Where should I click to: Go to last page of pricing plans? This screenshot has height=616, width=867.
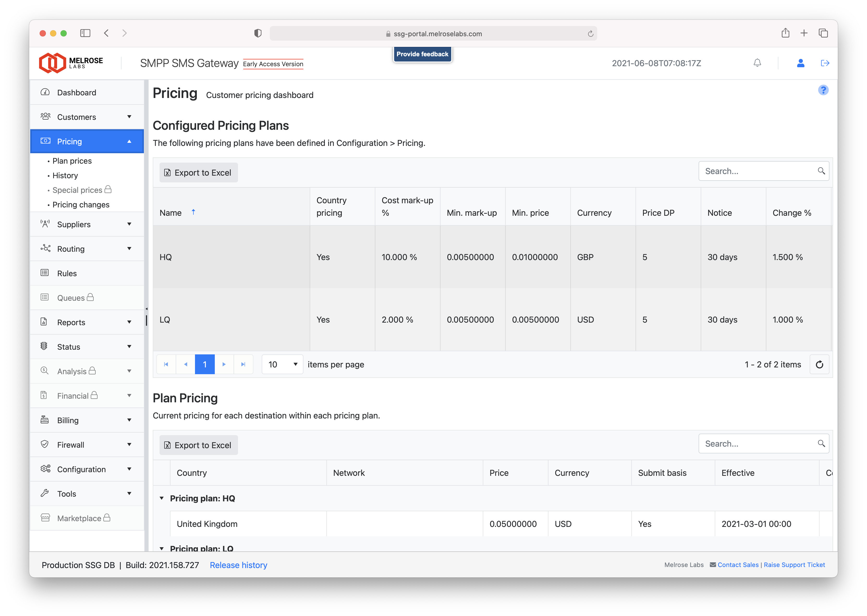243,365
